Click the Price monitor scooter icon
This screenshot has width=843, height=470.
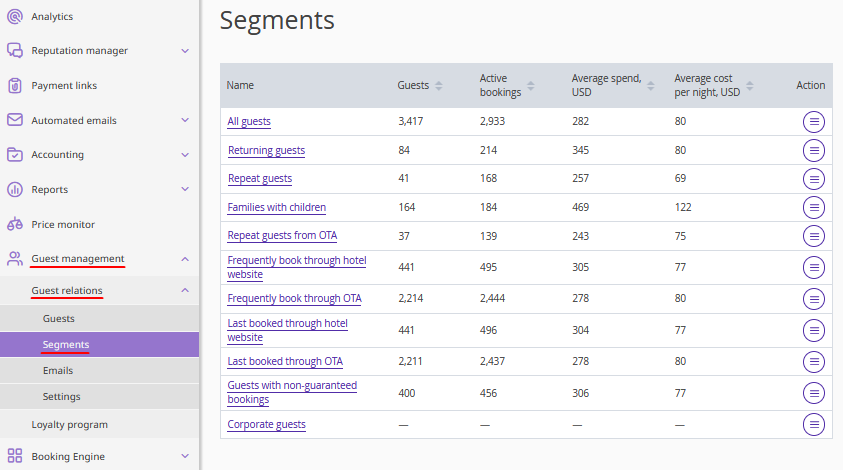pos(15,225)
